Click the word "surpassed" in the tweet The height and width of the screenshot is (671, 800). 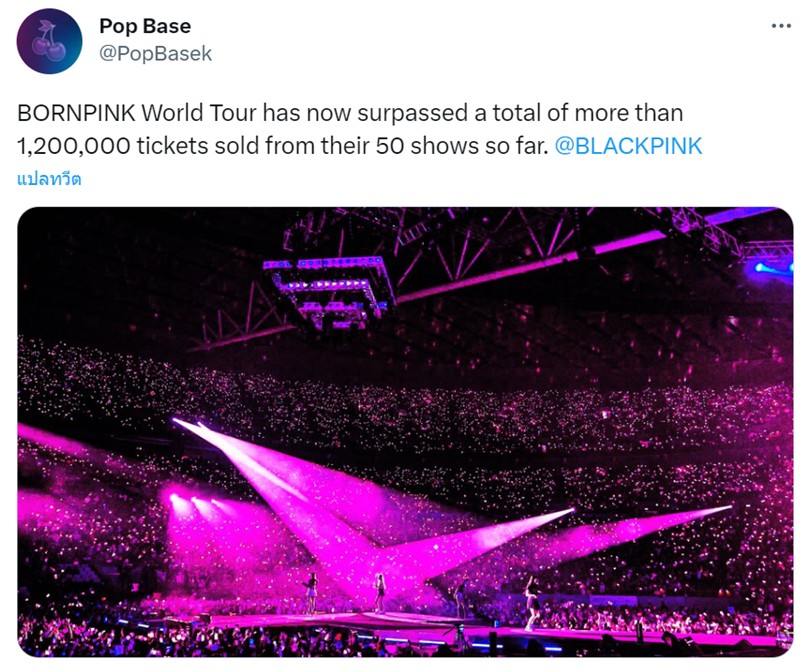[x=412, y=113]
